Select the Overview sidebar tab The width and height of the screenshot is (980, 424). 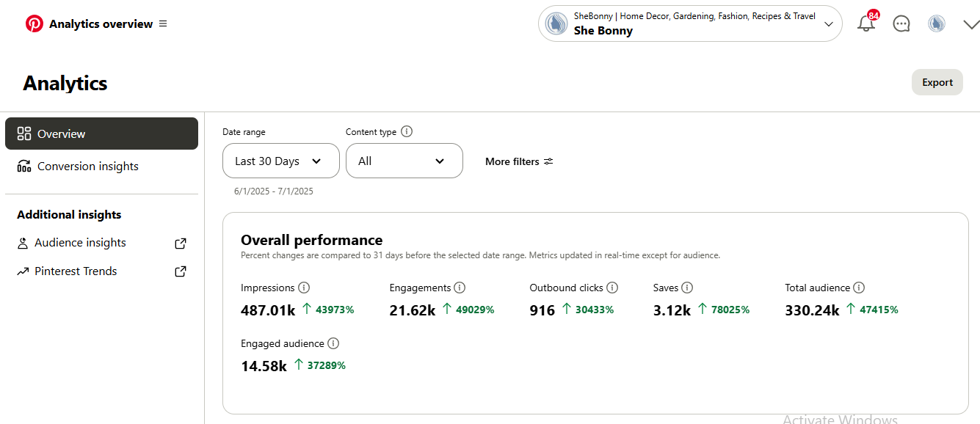tap(101, 134)
